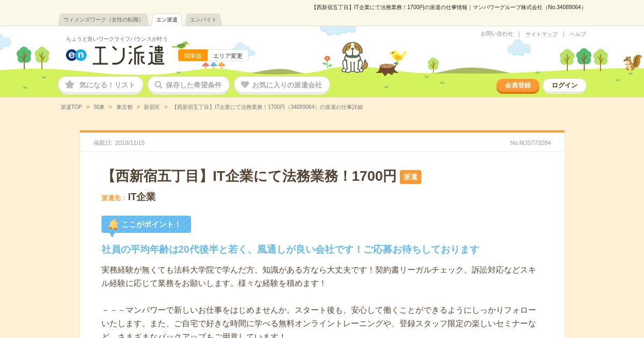Click the posting date 2018/11/15

tap(130, 143)
